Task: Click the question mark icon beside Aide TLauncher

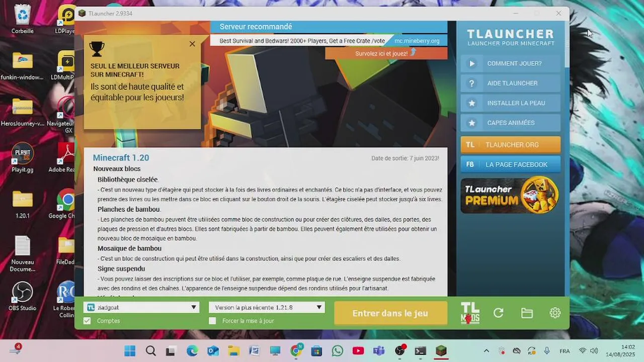Action: coord(472,83)
